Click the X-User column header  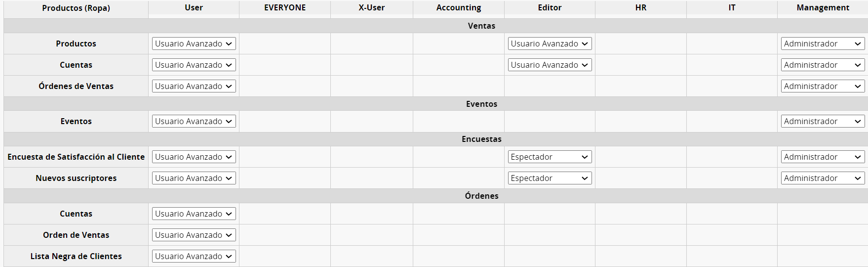coord(372,7)
